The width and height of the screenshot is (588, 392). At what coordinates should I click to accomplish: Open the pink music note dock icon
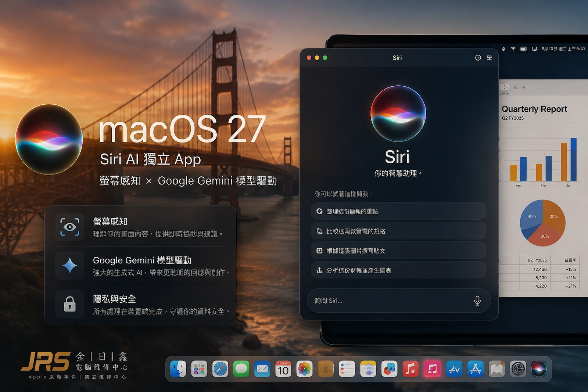[x=432, y=369]
